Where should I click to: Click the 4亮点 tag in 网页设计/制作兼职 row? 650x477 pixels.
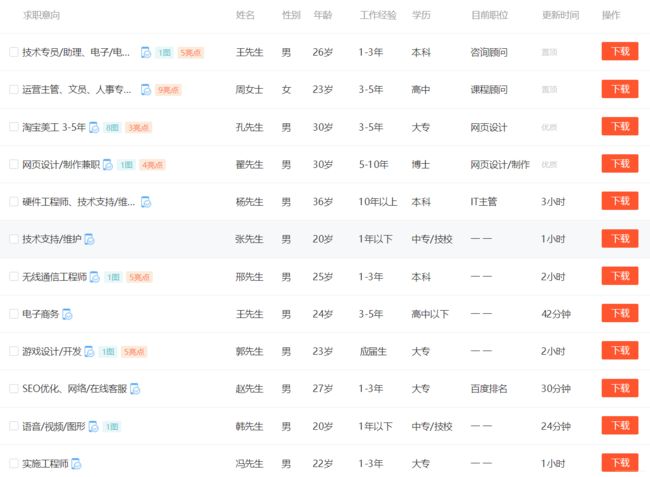(x=152, y=165)
